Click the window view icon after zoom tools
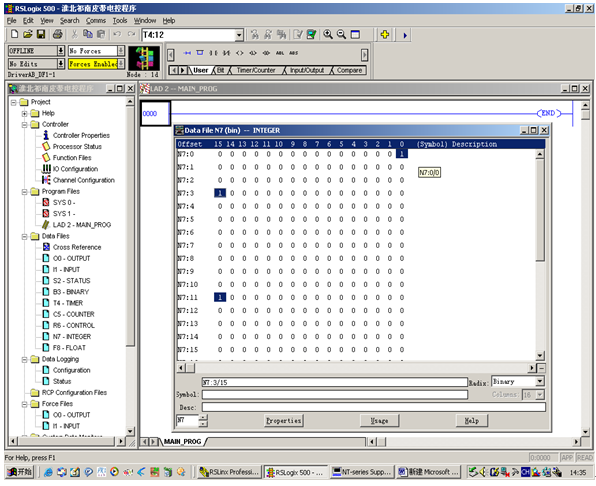Image resolution: width=596 pixels, height=486 pixels. [355, 35]
